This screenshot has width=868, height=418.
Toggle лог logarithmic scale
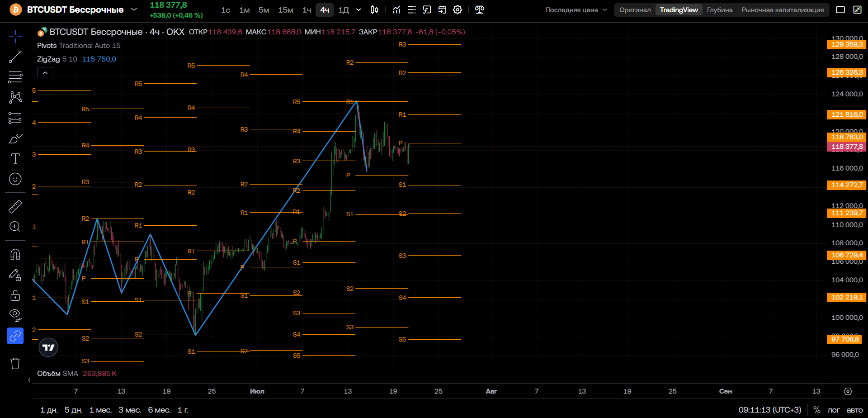coord(833,410)
